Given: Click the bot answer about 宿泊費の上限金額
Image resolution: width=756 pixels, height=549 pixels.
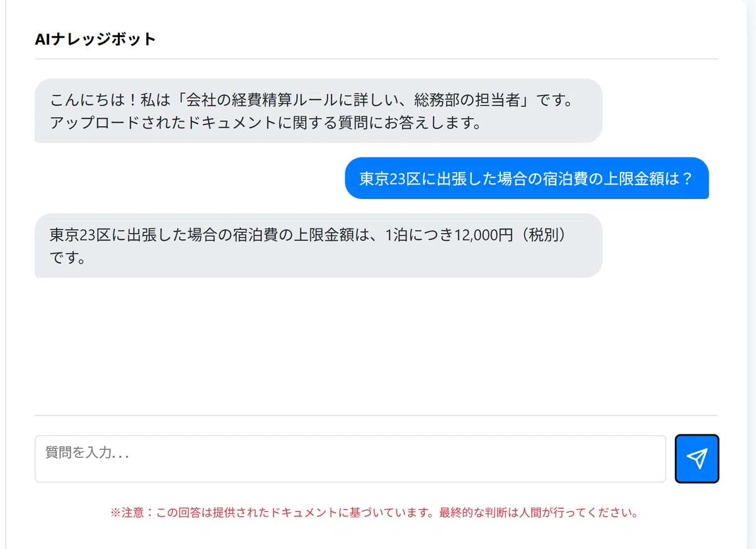Looking at the screenshot, I should pyautogui.click(x=318, y=246).
